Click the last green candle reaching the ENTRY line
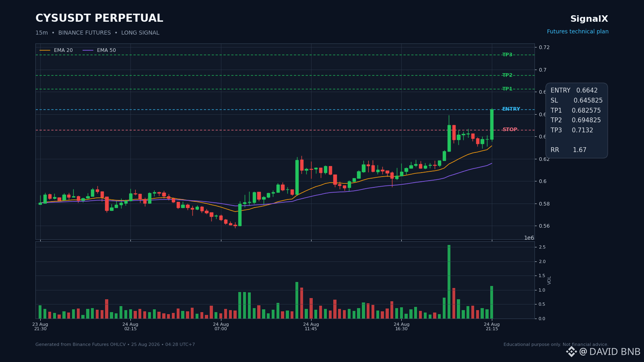The width and height of the screenshot is (644, 362). pyautogui.click(x=492, y=125)
